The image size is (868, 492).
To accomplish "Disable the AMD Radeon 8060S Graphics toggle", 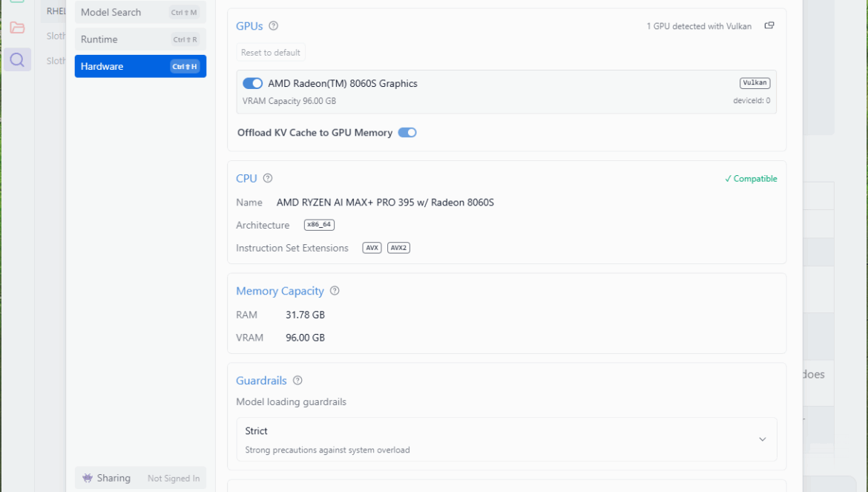I will tap(252, 84).
